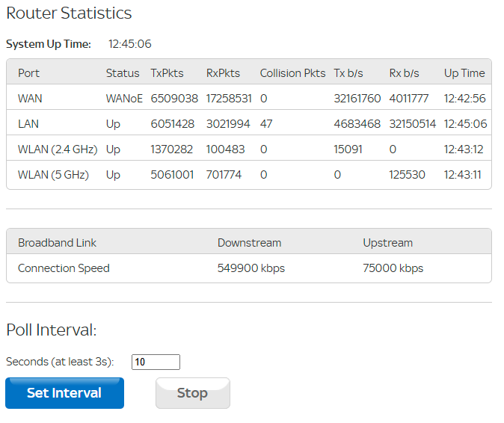This screenshot has width=504, height=423.
Task: Click the Collision Pkts column header
Action: coord(292,73)
